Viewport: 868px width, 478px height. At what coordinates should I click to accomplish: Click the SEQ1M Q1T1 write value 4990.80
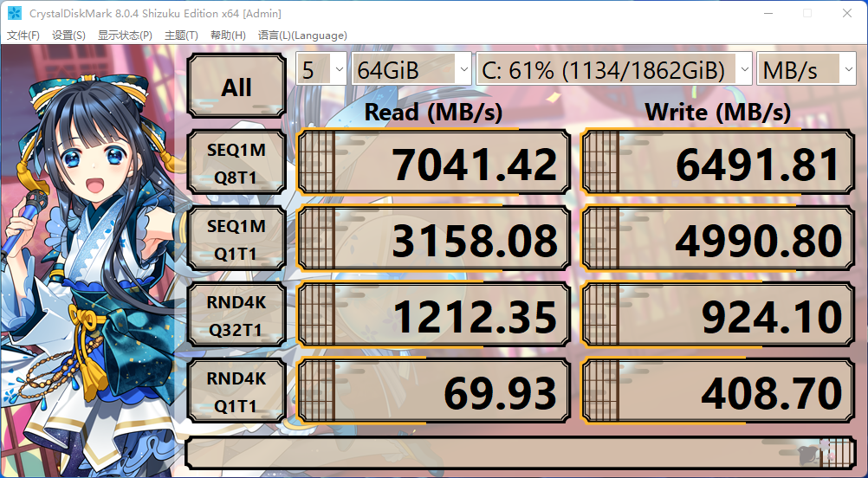pos(717,239)
